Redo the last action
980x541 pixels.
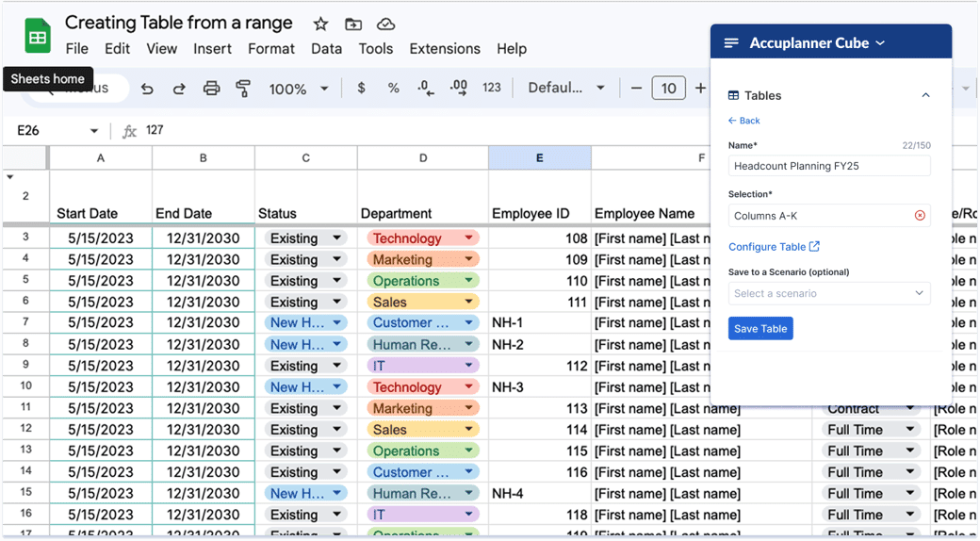pyautogui.click(x=179, y=89)
